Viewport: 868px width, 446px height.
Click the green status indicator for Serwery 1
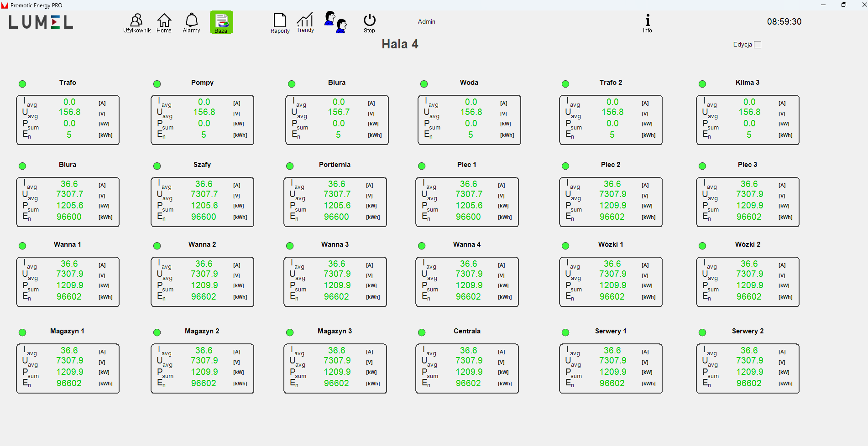click(x=565, y=332)
